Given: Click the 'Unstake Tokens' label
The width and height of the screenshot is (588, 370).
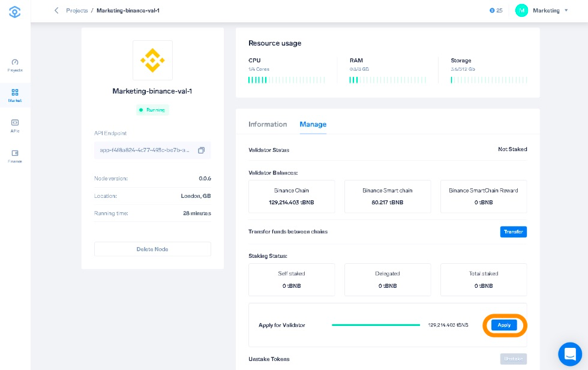Looking at the screenshot, I should pyautogui.click(x=269, y=359).
